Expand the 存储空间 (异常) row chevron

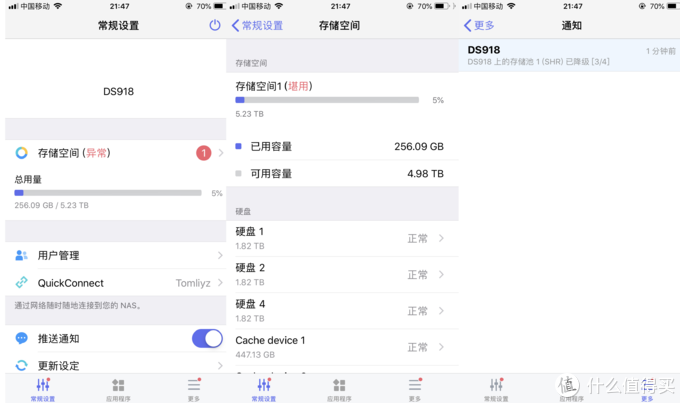coord(221,153)
